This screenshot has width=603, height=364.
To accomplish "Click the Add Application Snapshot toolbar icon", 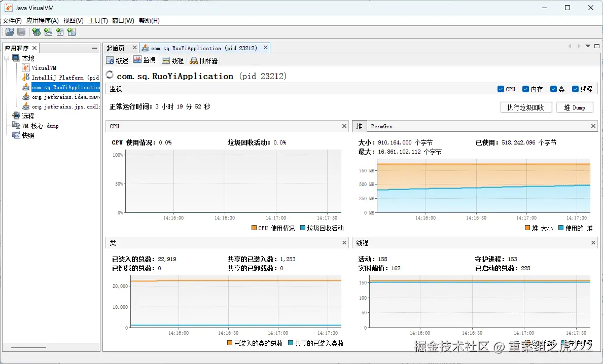I will [x=72, y=32].
